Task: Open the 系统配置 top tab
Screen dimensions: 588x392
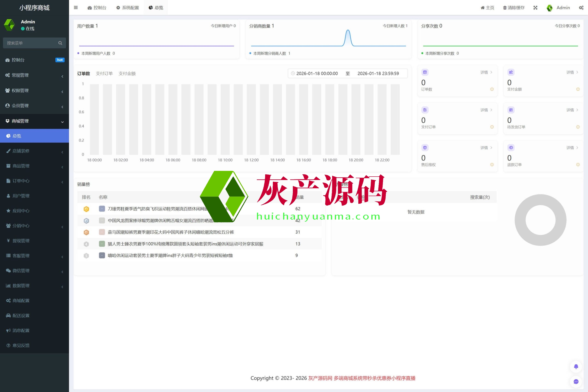Action: 127,8
